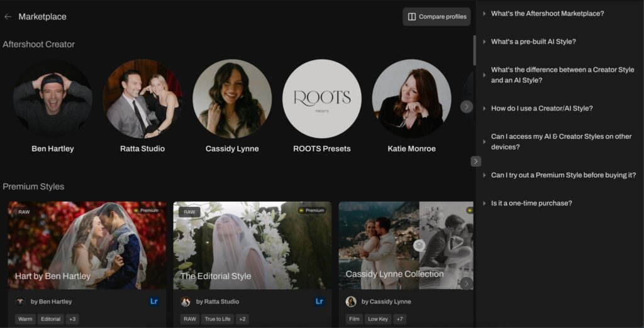Open the "by Ratta Studio" author link
644x328 pixels.
coord(218,302)
